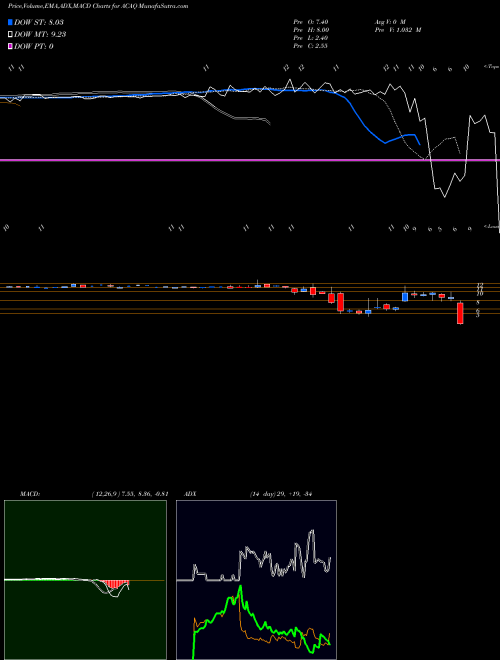Open the MACD indicator chart panel
The image size is (500, 660).
point(85,580)
